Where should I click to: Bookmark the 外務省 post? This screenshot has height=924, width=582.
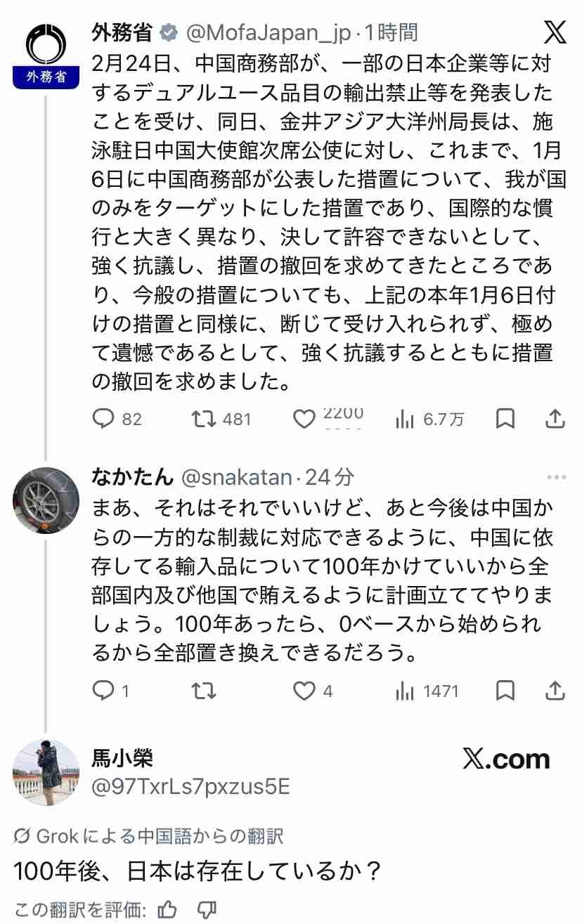[505, 419]
